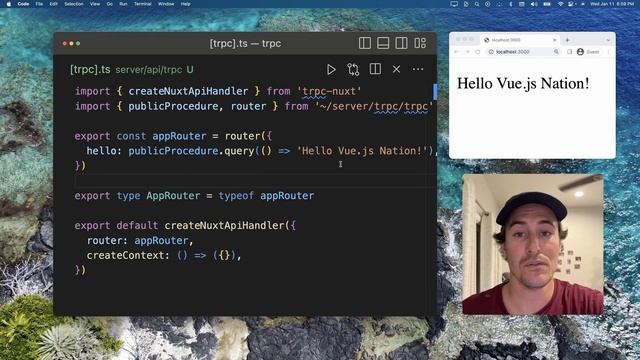Open the Code menu in the macOS menu bar
Screen dimensions: 640x360
click(23, 4)
